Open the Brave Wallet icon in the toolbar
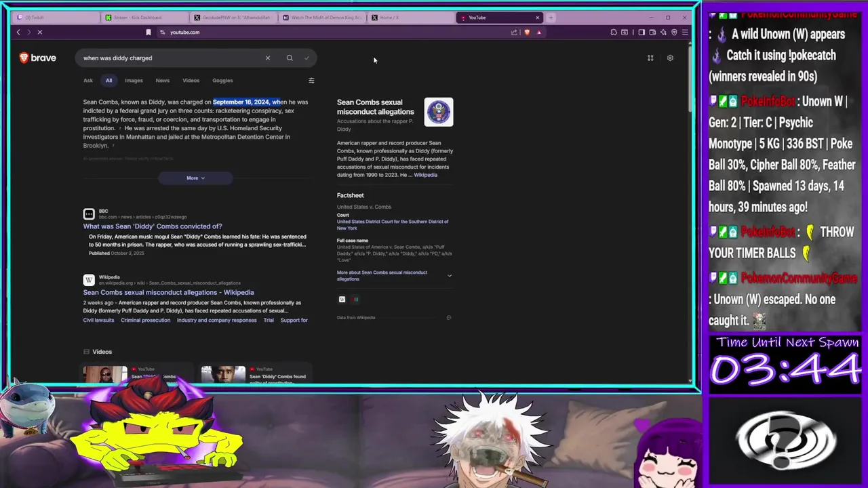 (652, 32)
